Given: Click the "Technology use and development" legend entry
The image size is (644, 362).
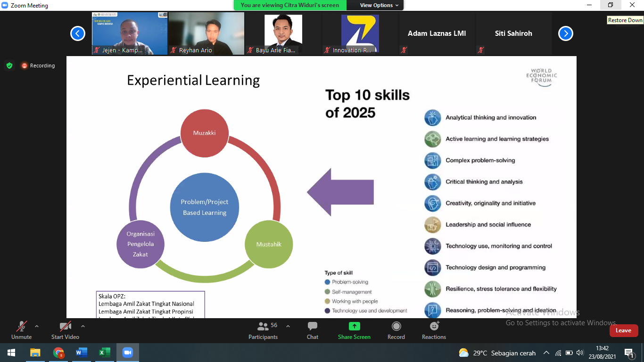Looking at the screenshot, I should coord(366,311).
